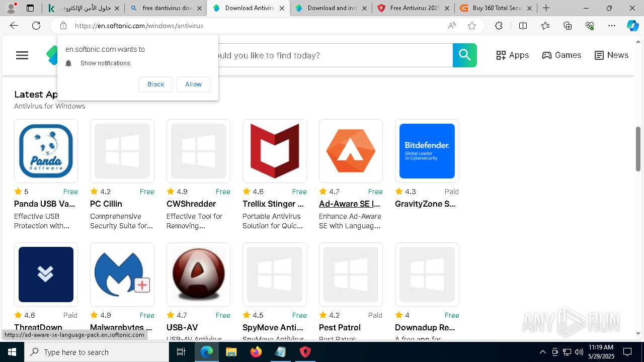Open the red shield taskbar app

point(305,352)
